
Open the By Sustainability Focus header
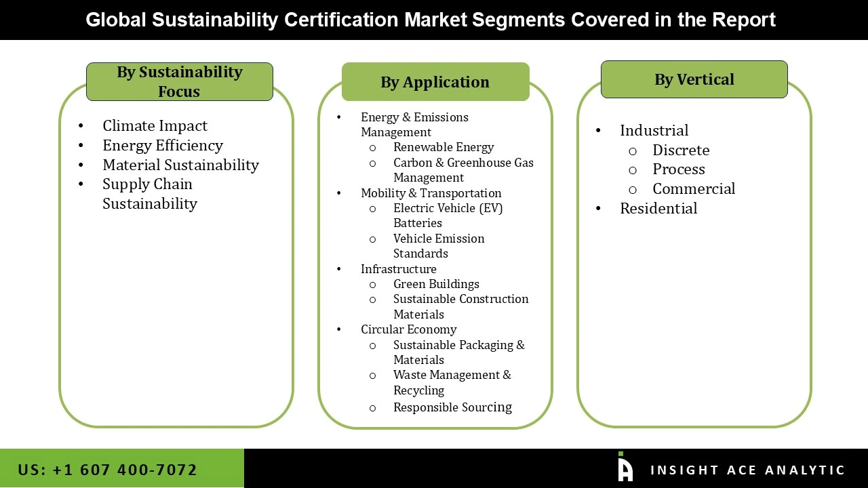coord(179,81)
